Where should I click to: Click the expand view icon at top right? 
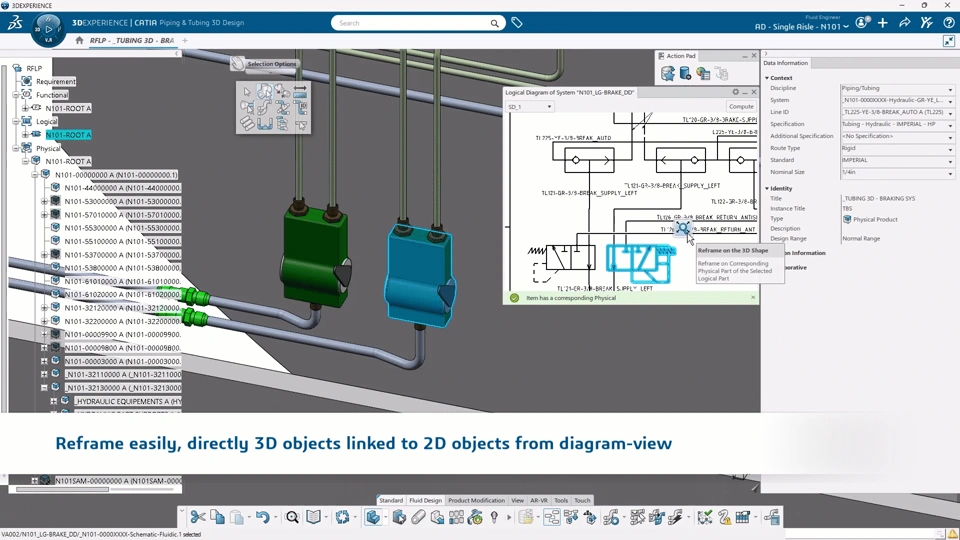949,41
